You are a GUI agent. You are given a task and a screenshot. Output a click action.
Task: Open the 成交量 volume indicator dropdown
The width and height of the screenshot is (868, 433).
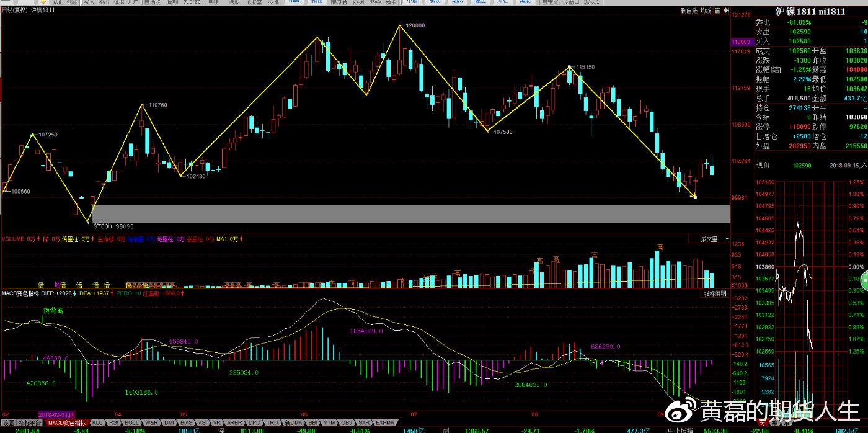point(709,239)
